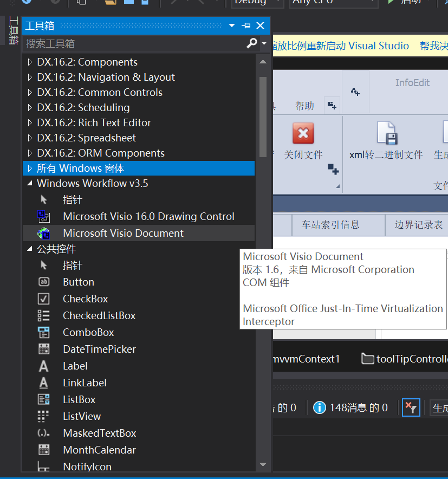Toggle the error list filter button
Image resolution: width=448 pixels, height=479 pixels.
pyautogui.click(x=411, y=407)
